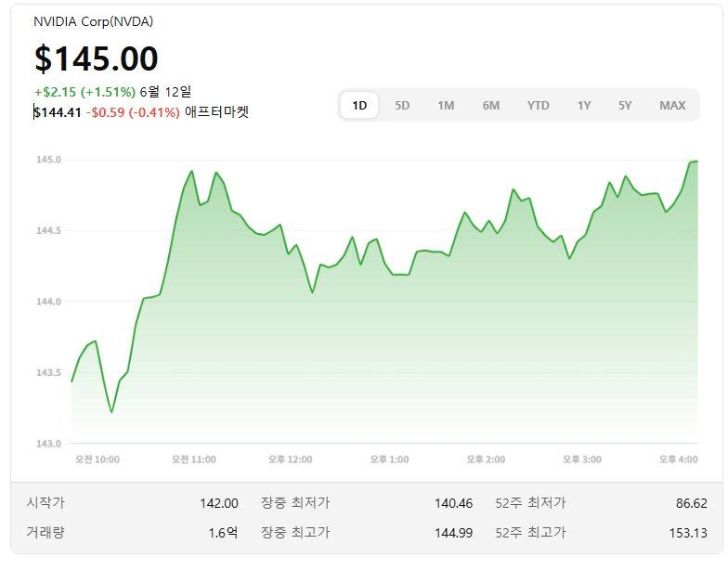
Task: Click the 144.0 y-axis label
Action: pyautogui.click(x=48, y=302)
